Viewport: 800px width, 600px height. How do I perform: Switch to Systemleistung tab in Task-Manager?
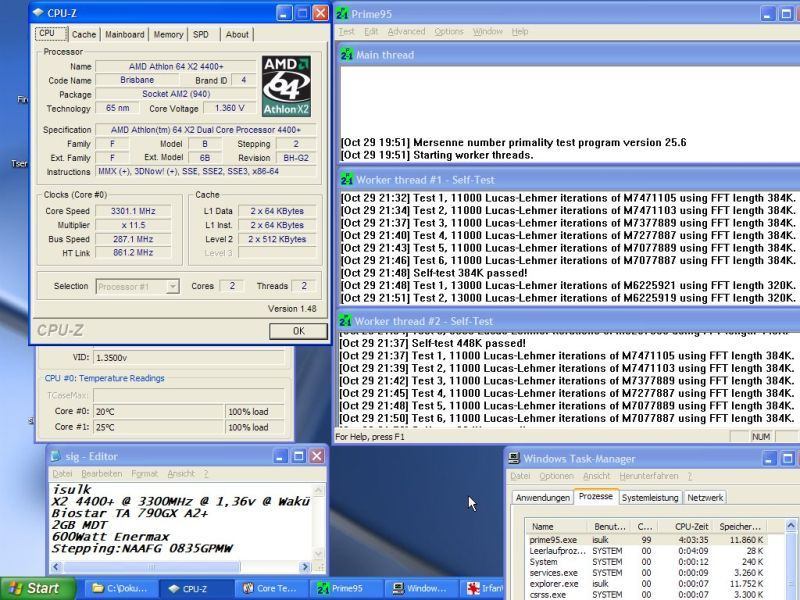point(650,497)
